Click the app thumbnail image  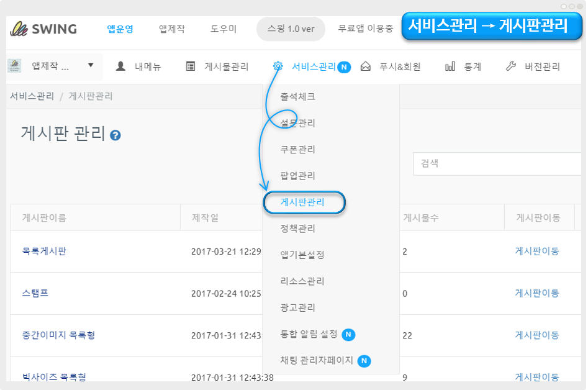14,66
